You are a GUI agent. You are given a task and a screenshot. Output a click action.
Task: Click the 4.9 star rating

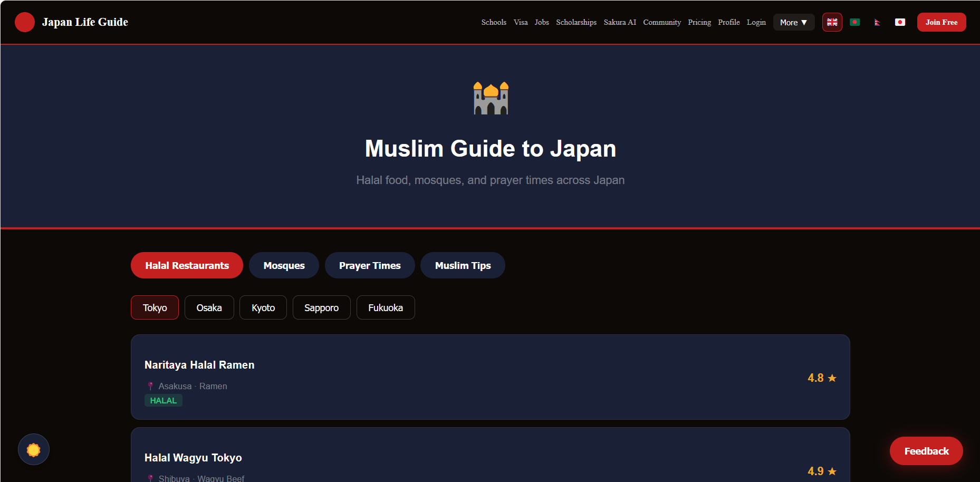click(822, 471)
